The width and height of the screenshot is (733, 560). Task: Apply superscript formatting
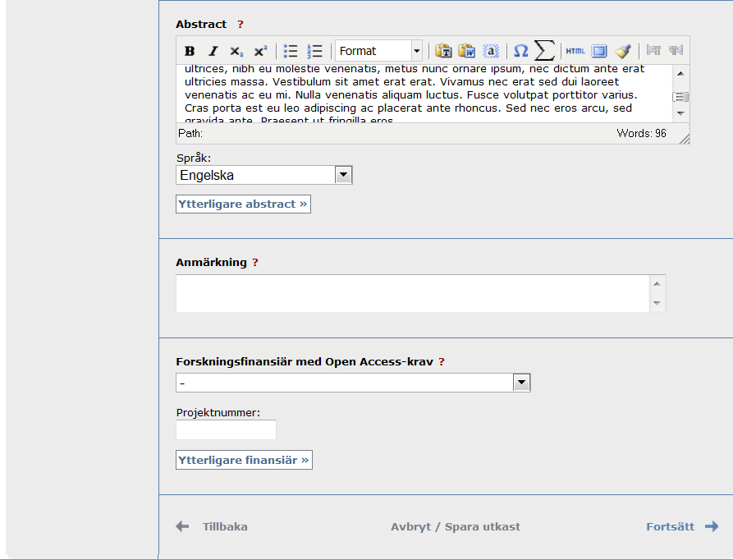(260, 51)
